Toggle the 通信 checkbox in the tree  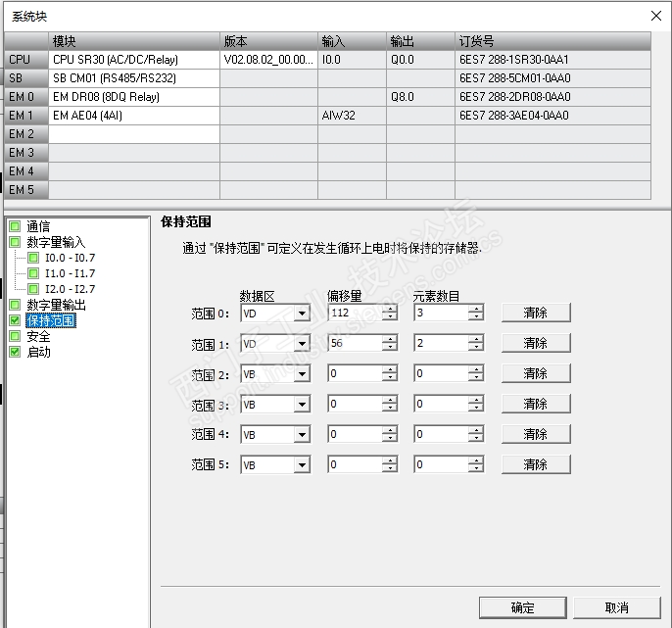(x=15, y=226)
